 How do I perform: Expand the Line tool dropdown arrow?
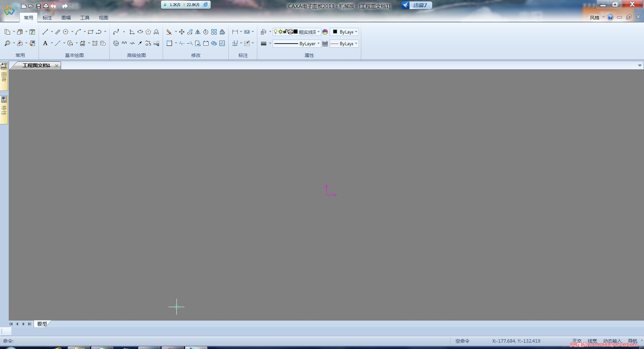(x=52, y=32)
